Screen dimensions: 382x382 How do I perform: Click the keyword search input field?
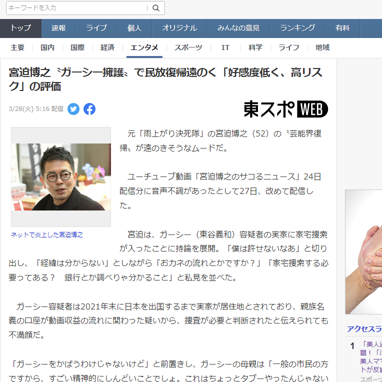[x=77, y=8]
